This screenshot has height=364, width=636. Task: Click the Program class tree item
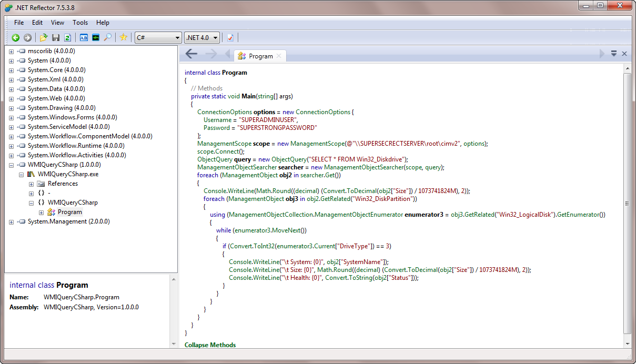pyautogui.click(x=70, y=212)
